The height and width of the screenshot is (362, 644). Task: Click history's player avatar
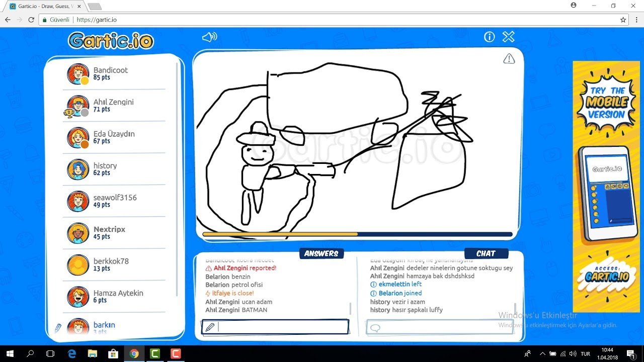click(78, 169)
